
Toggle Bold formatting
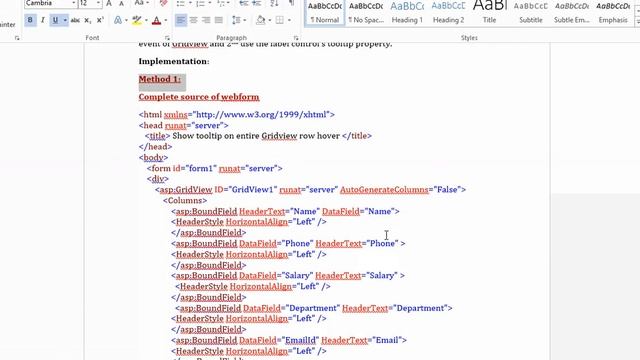point(30,20)
